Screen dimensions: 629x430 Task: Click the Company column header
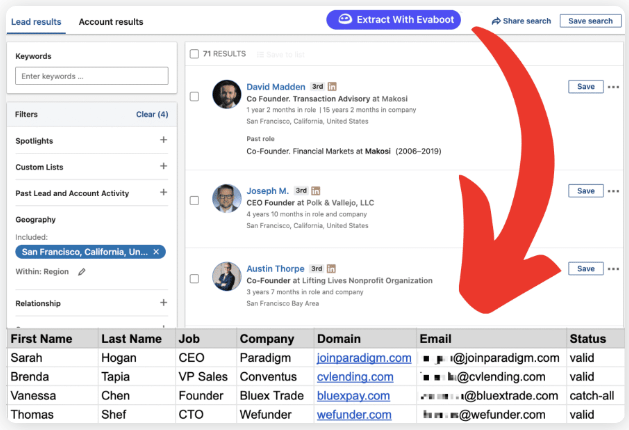pyautogui.click(x=275, y=339)
